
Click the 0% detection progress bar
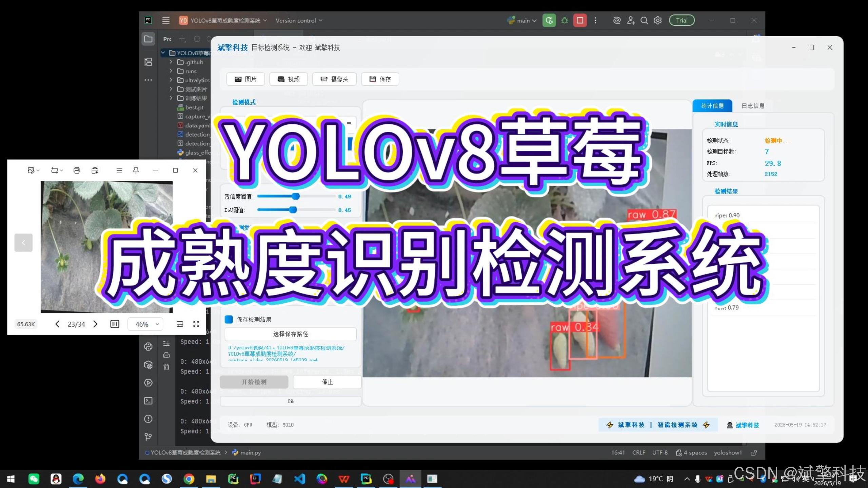point(291,401)
